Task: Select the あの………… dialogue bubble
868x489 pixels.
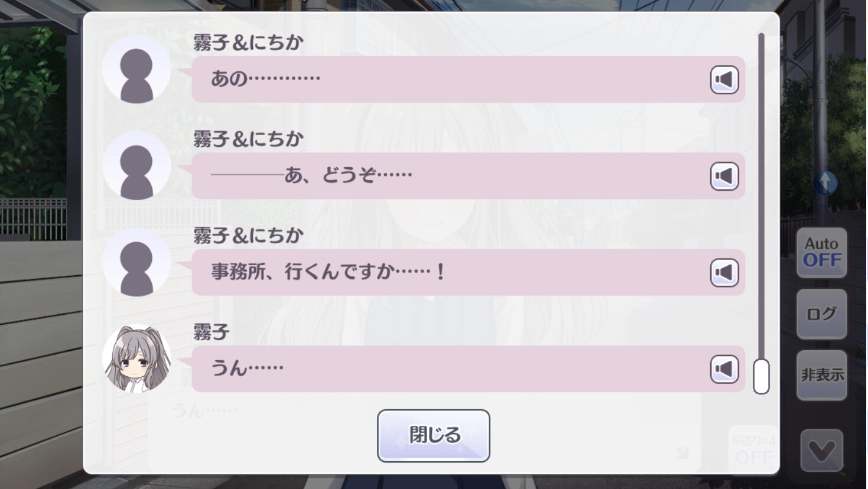Action: tap(449, 80)
